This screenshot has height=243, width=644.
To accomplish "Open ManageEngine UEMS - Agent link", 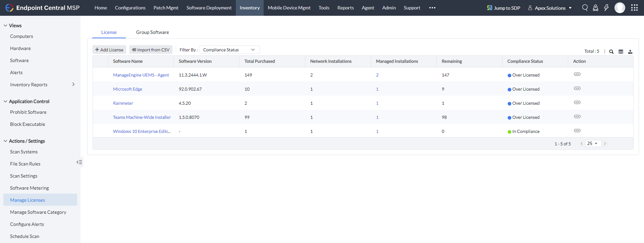I will (x=141, y=75).
